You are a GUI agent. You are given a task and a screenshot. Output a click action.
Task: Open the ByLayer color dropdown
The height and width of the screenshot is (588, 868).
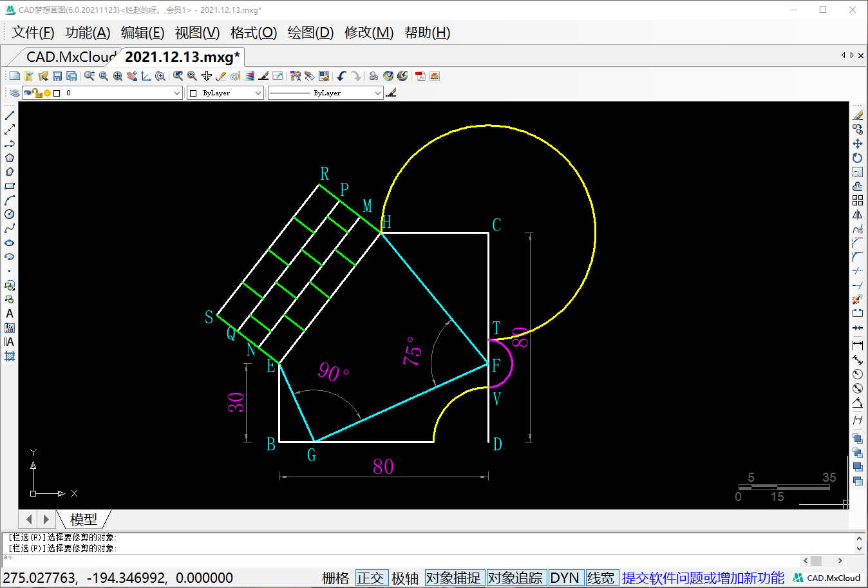[225, 93]
